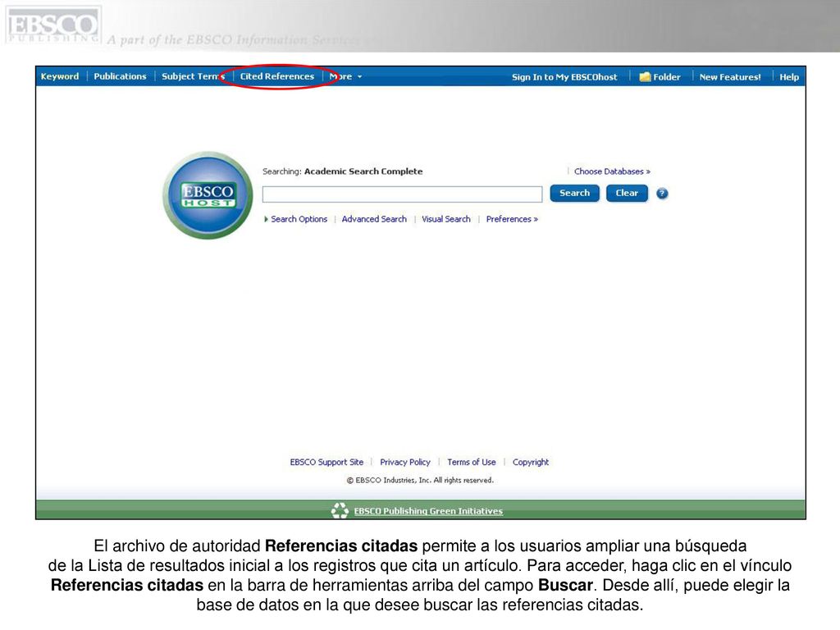This screenshot has height=630, width=840.
Task: Click into the search text field
Action: [402, 194]
